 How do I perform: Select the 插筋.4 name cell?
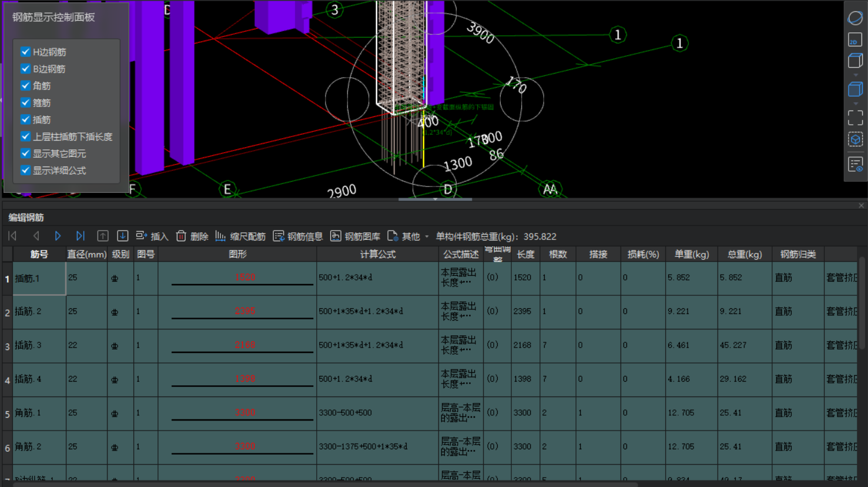[x=39, y=379]
